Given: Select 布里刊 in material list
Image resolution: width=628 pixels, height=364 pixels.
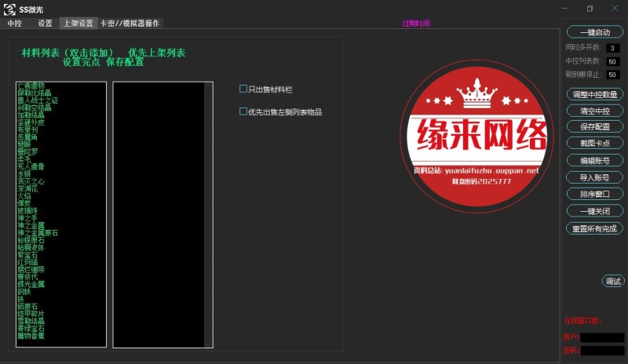Looking at the screenshot, I should click(27, 129).
